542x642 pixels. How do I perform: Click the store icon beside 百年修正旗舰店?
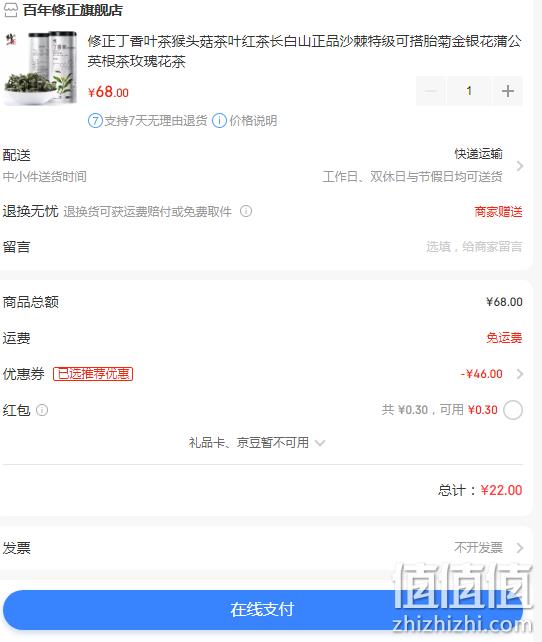[x=11, y=10]
